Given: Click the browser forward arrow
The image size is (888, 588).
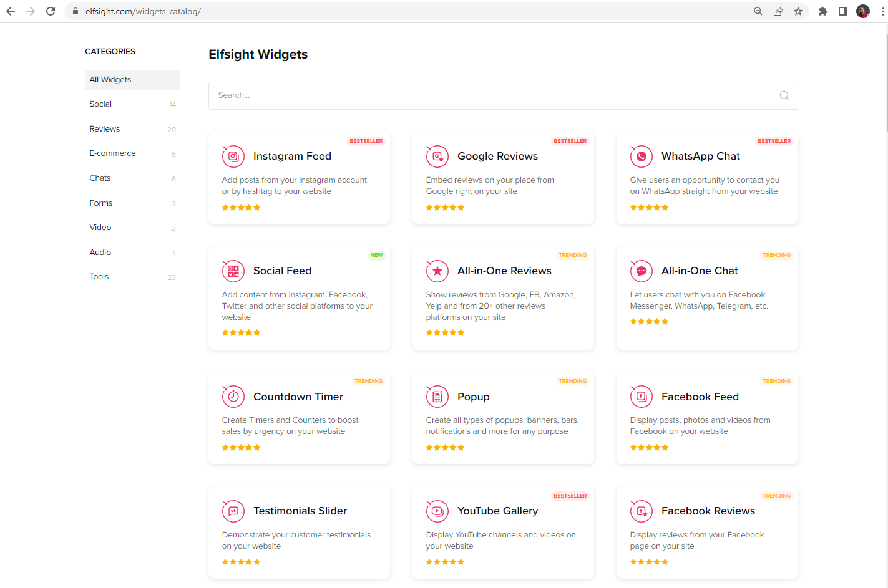Looking at the screenshot, I should 31,11.
